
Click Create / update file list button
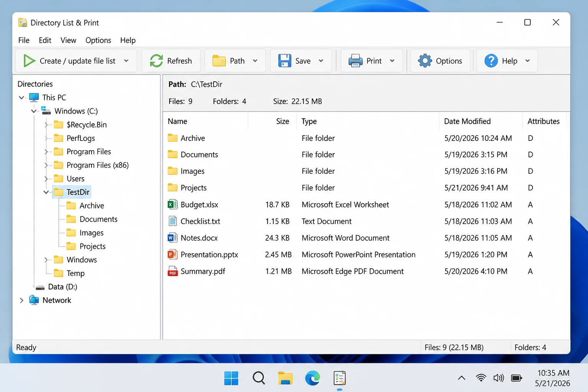[x=76, y=61]
